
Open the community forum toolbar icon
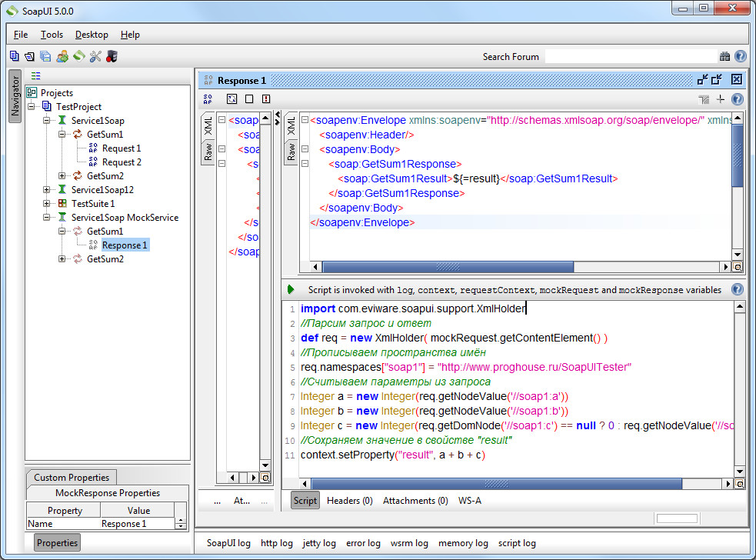pos(62,56)
